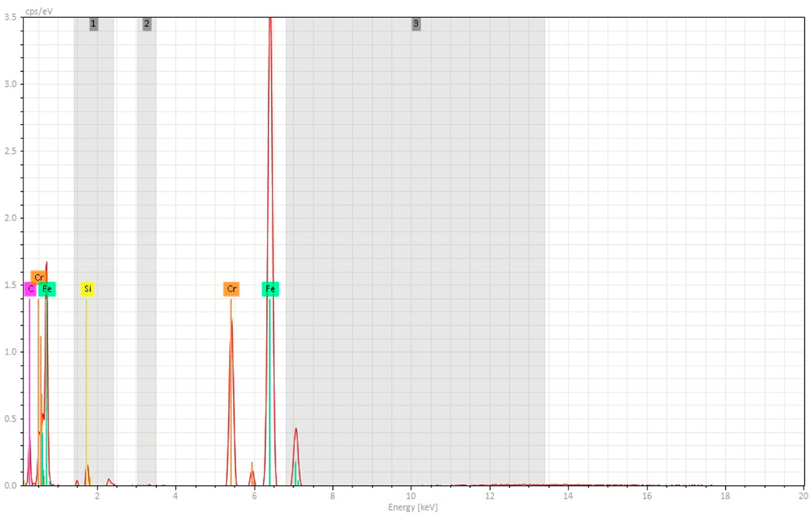Select the green Fe label near 6.4 keV
812x515 pixels.
point(270,289)
